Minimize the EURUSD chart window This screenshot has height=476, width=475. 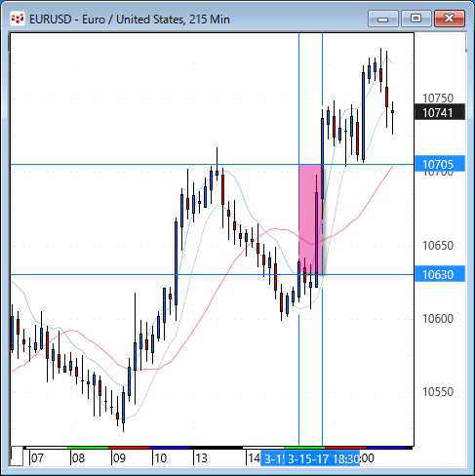point(383,19)
